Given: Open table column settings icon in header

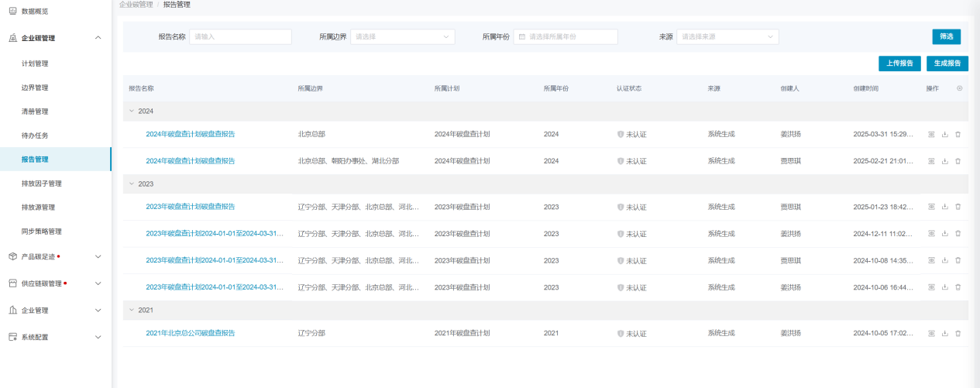Looking at the screenshot, I should [x=960, y=88].
